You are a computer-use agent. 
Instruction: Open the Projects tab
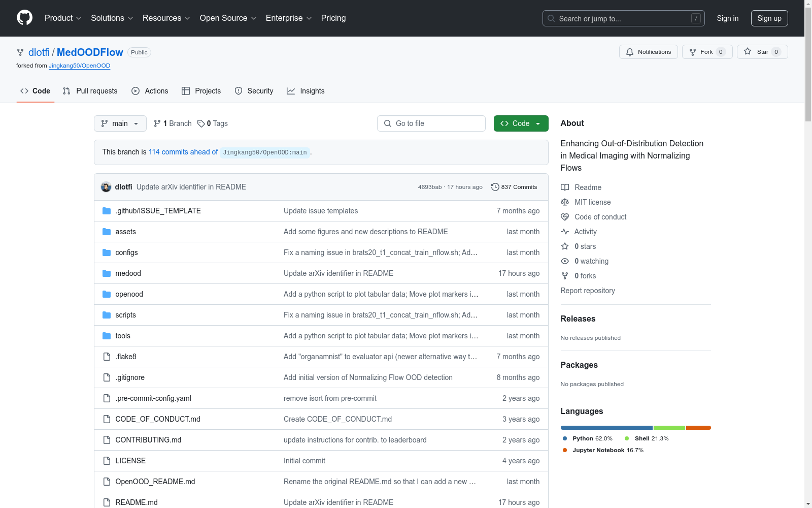click(x=201, y=91)
